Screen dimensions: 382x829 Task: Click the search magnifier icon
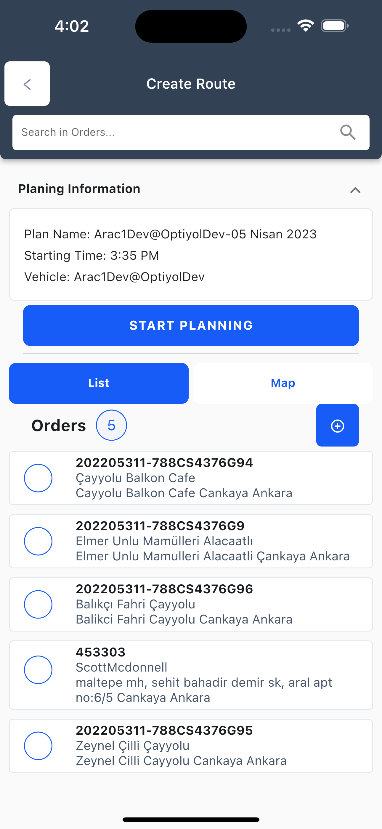point(347,132)
